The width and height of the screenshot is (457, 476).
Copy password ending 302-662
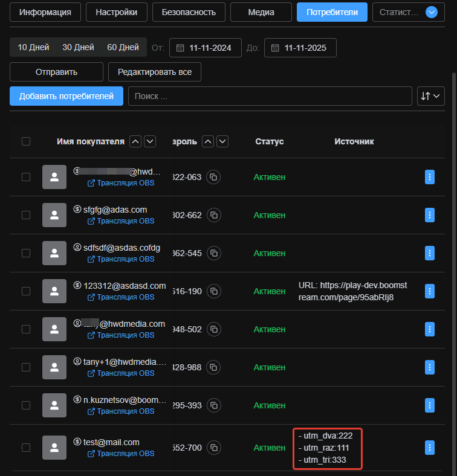tap(214, 215)
